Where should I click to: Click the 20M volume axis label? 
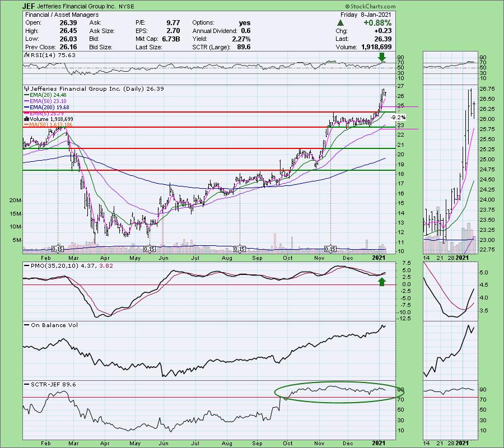pos(15,200)
